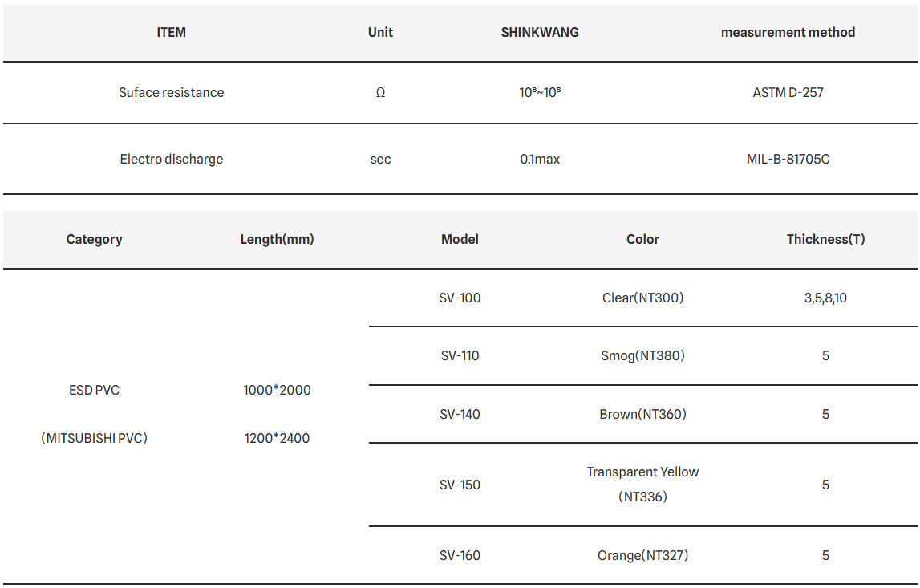This screenshot has width=920, height=588.
Task: Select the Brown(NT360) color cell
Action: (x=642, y=414)
